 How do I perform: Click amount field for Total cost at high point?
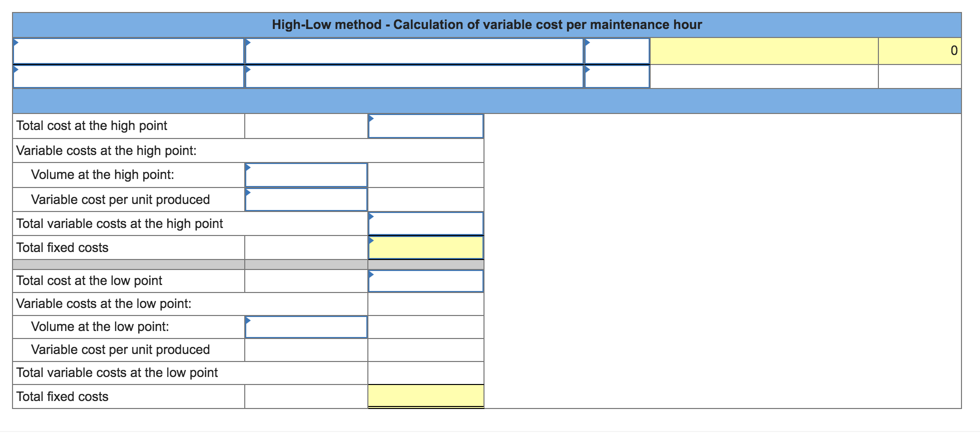click(426, 126)
